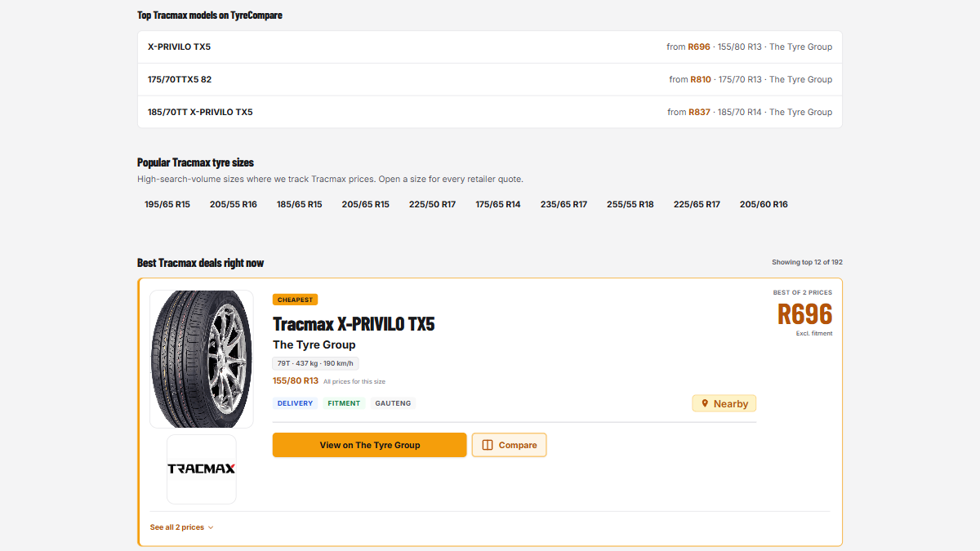This screenshot has height=551, width=980.
Task: Click the Tracmax brand logo
Action: 202,469
